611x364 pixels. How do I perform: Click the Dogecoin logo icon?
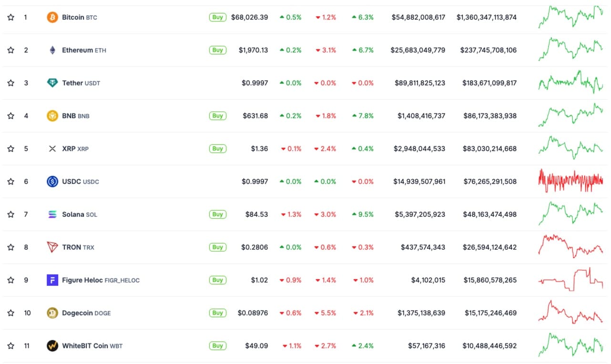(52, 313)
